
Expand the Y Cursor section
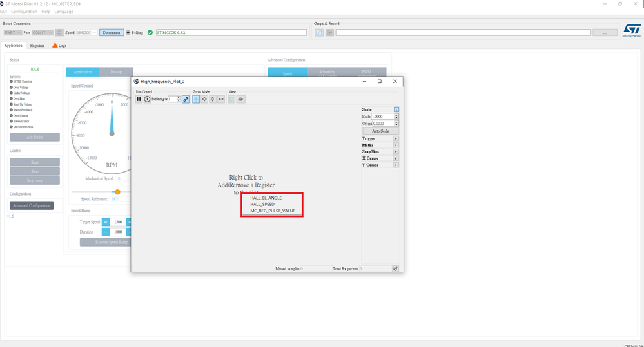click(x=396, y=165)
